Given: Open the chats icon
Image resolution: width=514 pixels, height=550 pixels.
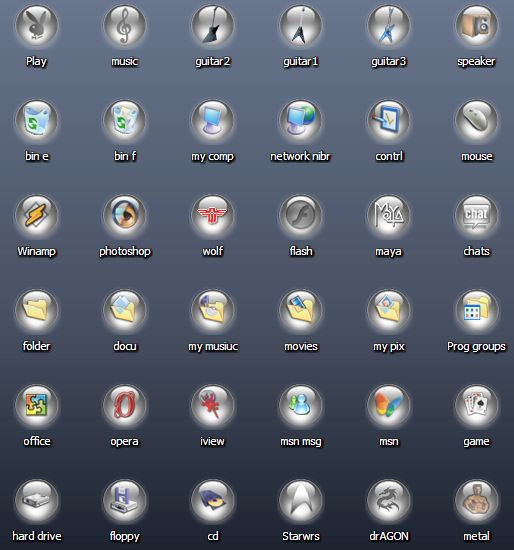Looking at the screenshot, I should coord(477,215).
